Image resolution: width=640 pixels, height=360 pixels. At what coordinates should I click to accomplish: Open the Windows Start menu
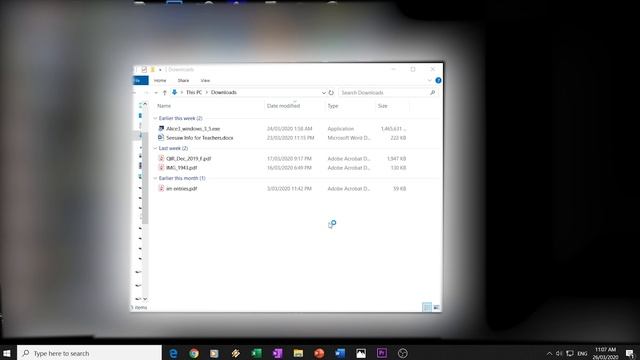click(7, 353)
